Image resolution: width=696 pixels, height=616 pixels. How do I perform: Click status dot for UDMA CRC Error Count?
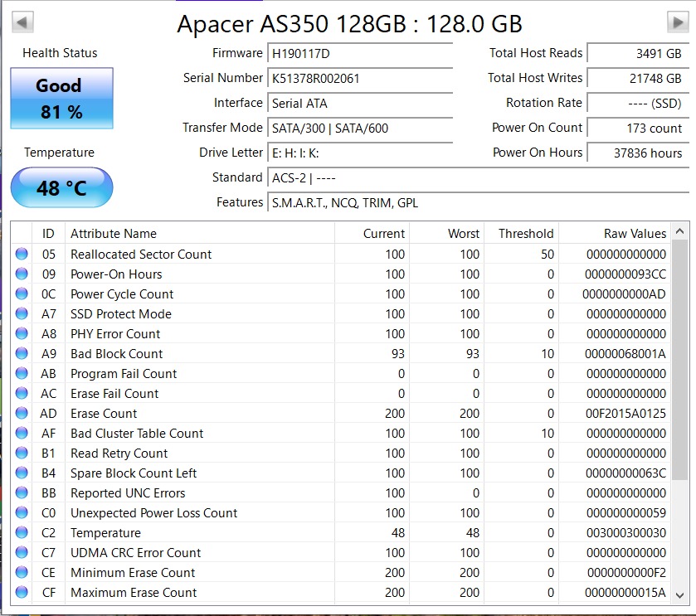(22, 553)
